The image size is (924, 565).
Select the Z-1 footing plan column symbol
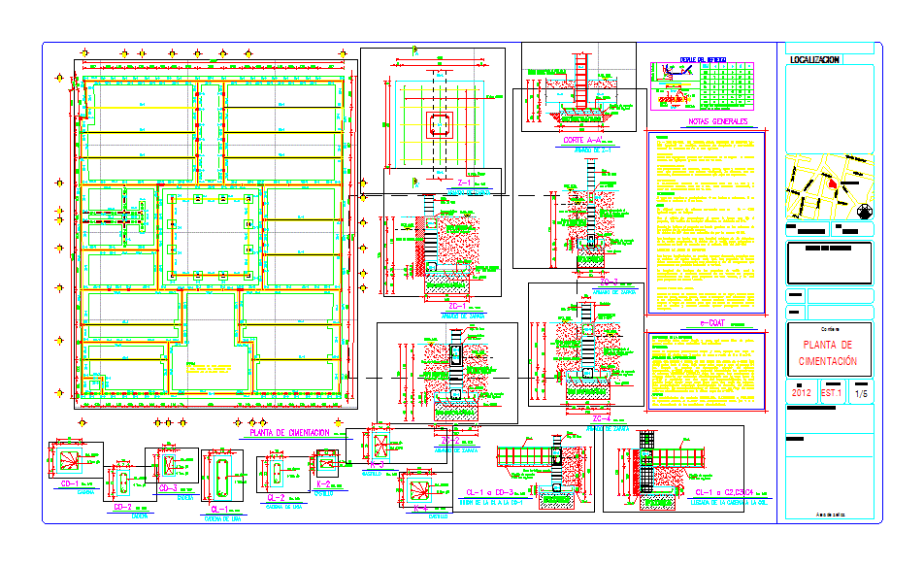(x=441, y=123)
